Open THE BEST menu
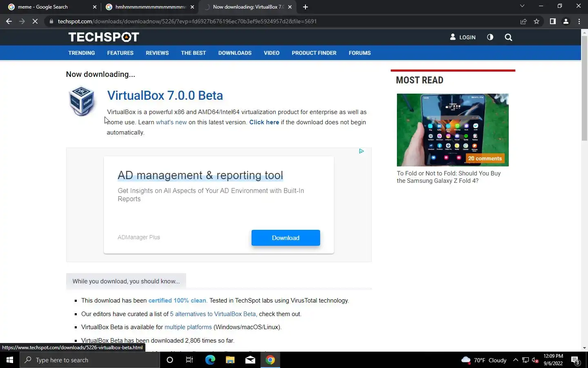 tap(193, 53)
